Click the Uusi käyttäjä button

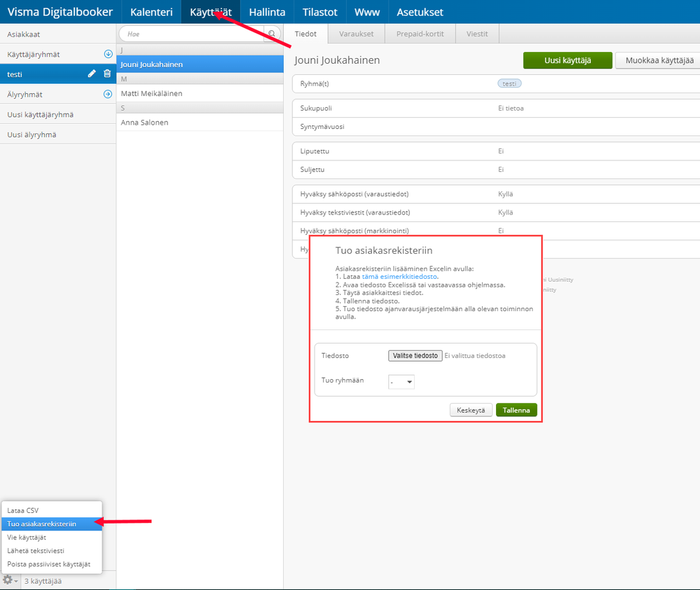tap(568, 60)
